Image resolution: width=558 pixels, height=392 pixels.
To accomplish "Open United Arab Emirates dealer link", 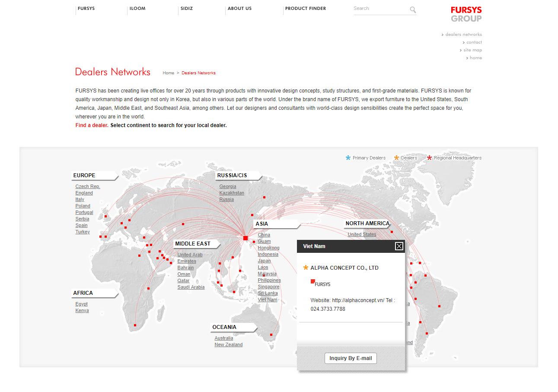I will (190, 258).
